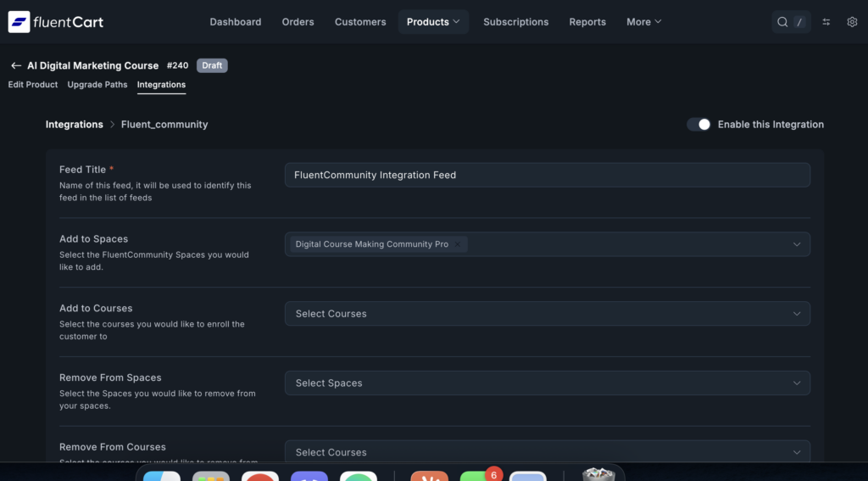View Reports
This screenshot has height=481, width=868.
(x=587, y=22)
